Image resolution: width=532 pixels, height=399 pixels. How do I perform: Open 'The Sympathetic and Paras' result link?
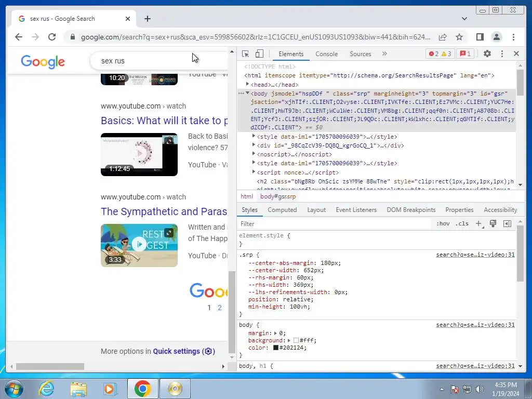click(164, 211)
